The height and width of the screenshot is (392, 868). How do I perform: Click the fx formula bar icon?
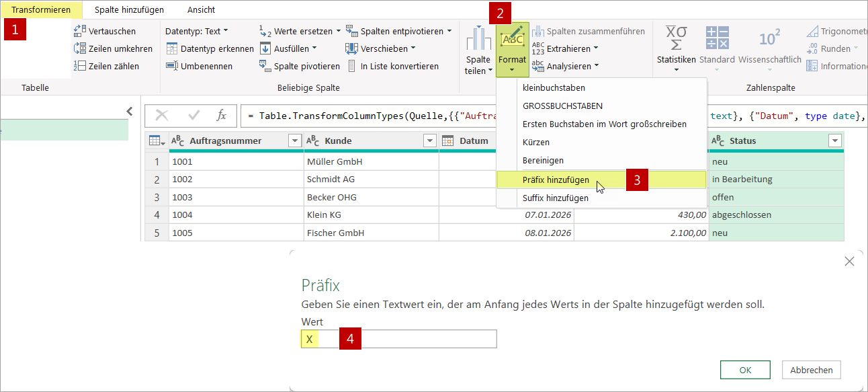pos(222,116)
